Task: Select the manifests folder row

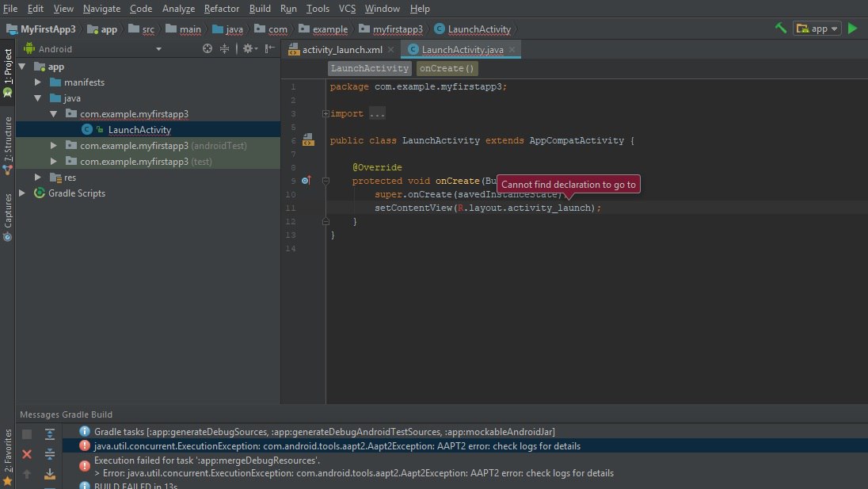Action: 148,82
